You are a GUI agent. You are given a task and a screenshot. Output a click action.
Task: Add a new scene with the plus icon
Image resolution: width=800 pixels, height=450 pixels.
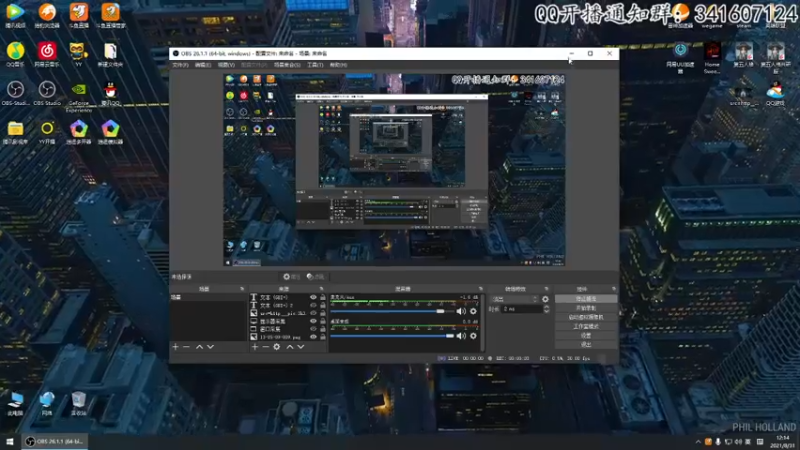point(176,347)
